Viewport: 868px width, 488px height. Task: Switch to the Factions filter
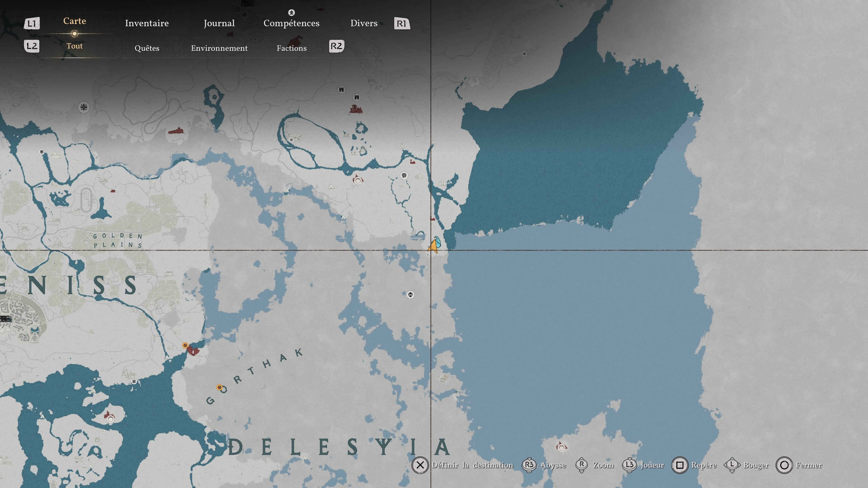292,48
